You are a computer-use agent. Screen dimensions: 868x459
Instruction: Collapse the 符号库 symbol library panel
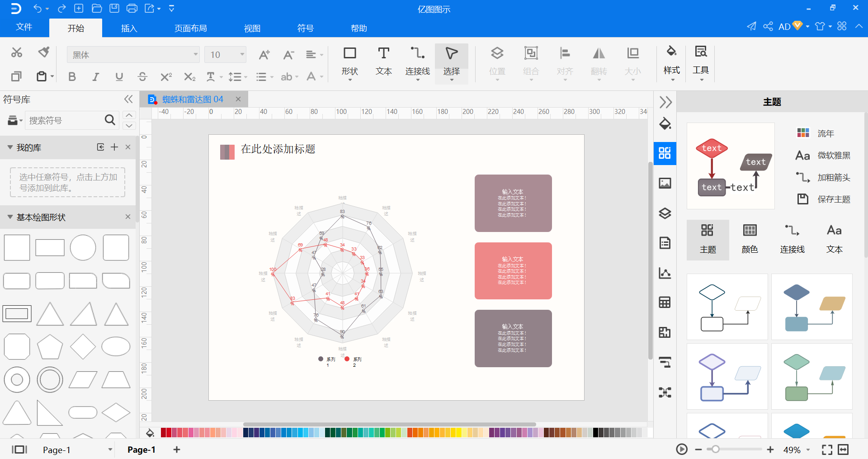[128, 99]
